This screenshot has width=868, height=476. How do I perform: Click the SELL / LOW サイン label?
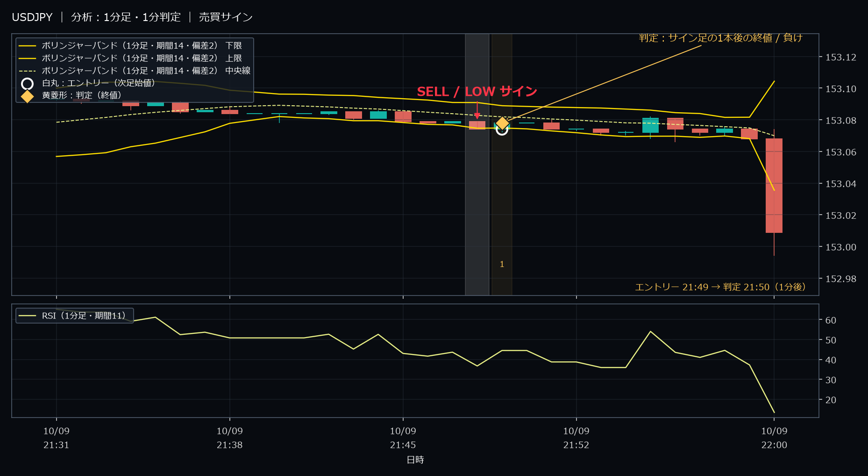477,92
